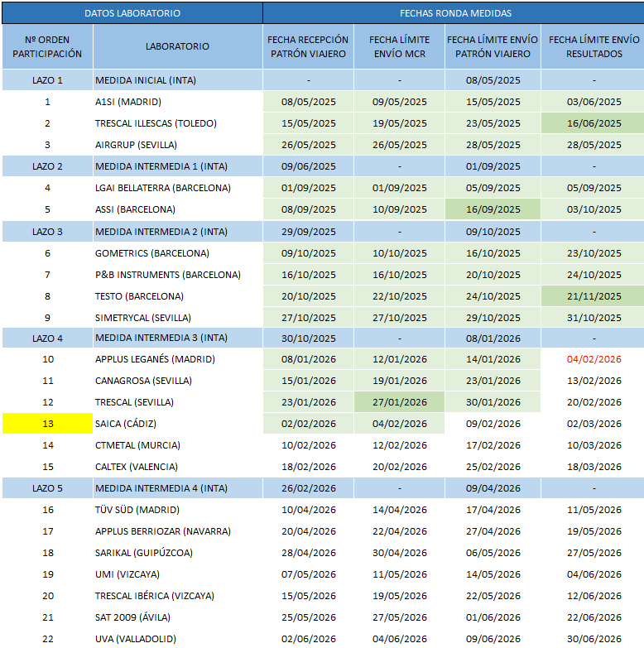
Task: Click the red date 04/02/2026
Action: coord(593,359)
